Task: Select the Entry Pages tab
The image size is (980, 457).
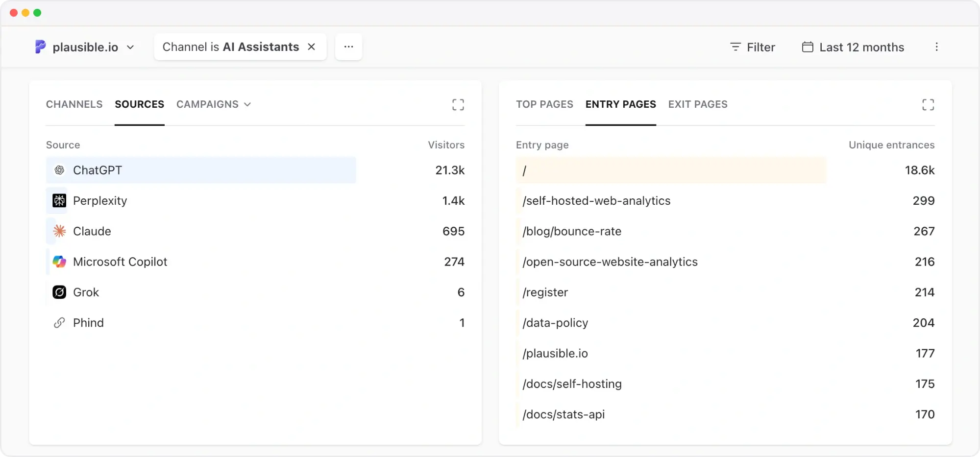Action: (621, 104)
